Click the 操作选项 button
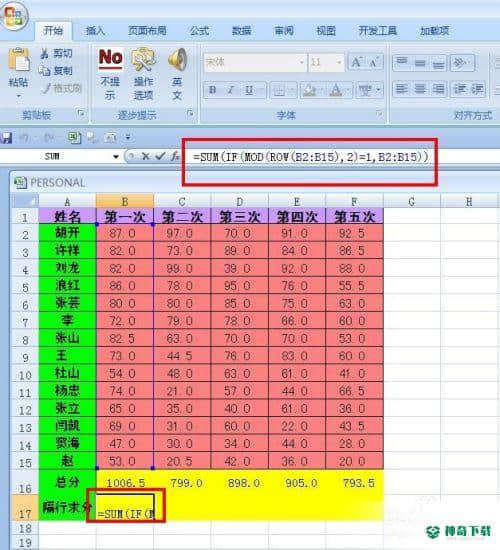 click(x=144, y=74)
